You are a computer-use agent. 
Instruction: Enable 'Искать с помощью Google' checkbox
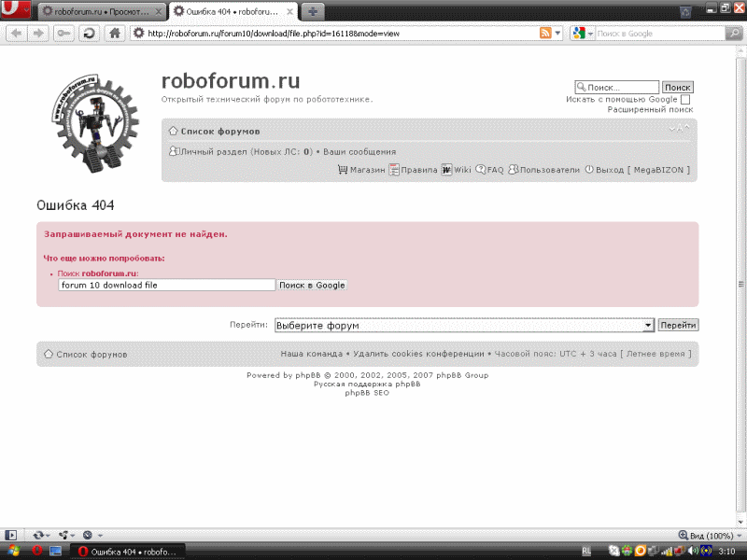tap(685, 99)
